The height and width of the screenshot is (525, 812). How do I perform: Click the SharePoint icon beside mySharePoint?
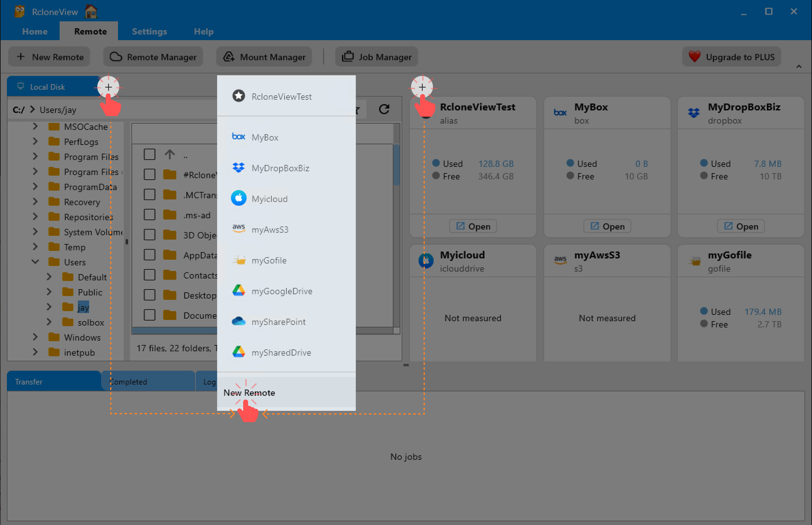point(239,321)
